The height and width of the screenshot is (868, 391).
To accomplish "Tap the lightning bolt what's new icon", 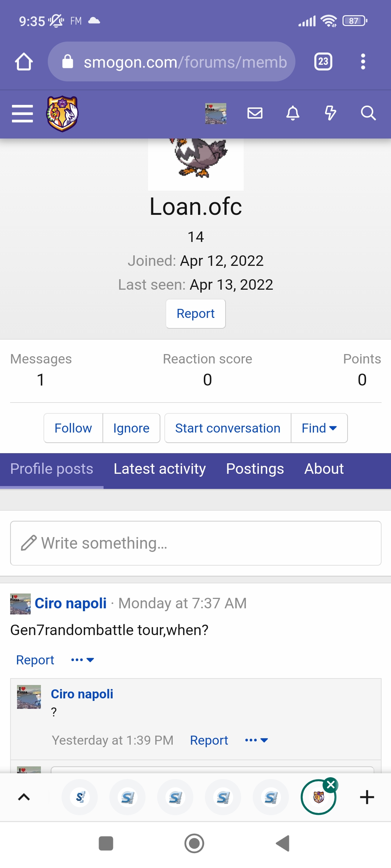I will [x=330, y=113].
